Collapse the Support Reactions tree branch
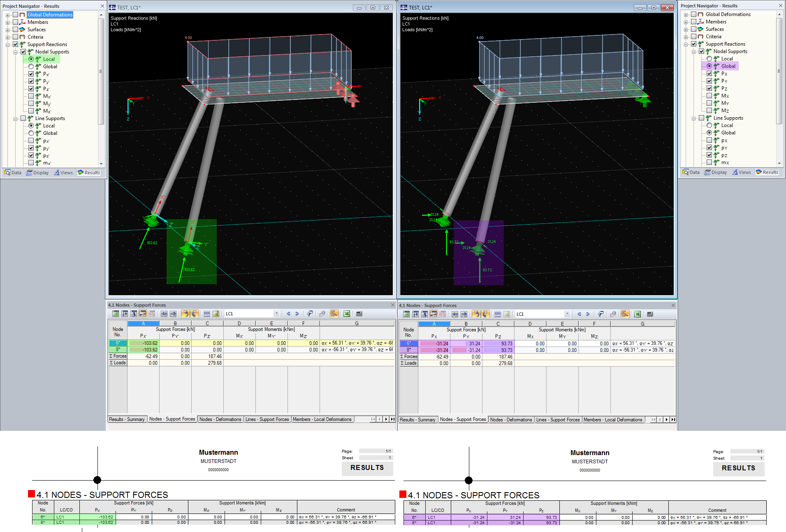 (7, 44)
